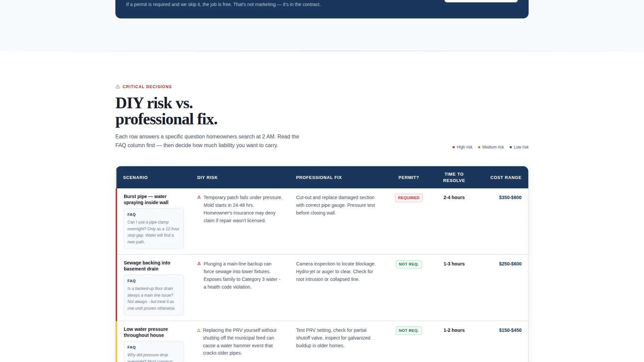
Task: Click 'Camera inspection to locate blockage' fix text
Action: 336,271
